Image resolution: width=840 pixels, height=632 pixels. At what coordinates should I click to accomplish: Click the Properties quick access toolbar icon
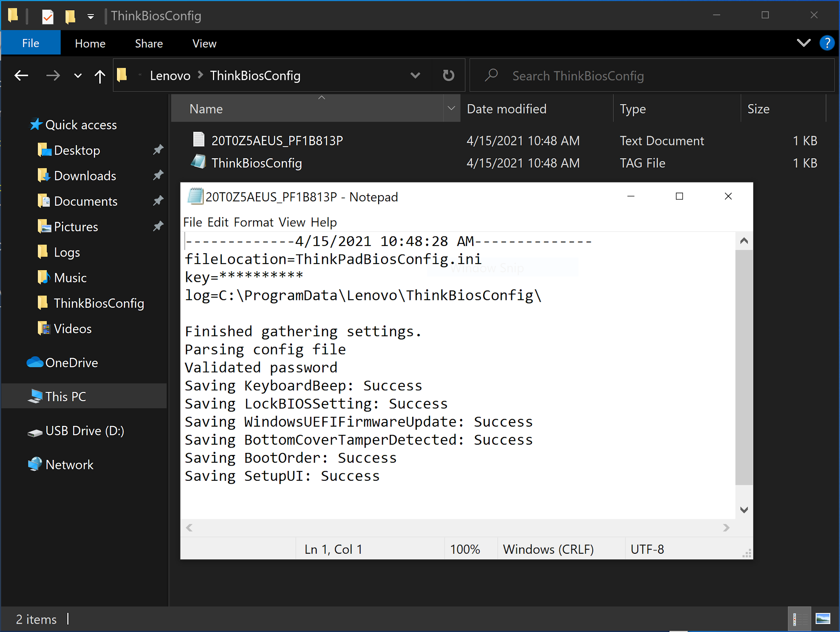tap(48, 16)
